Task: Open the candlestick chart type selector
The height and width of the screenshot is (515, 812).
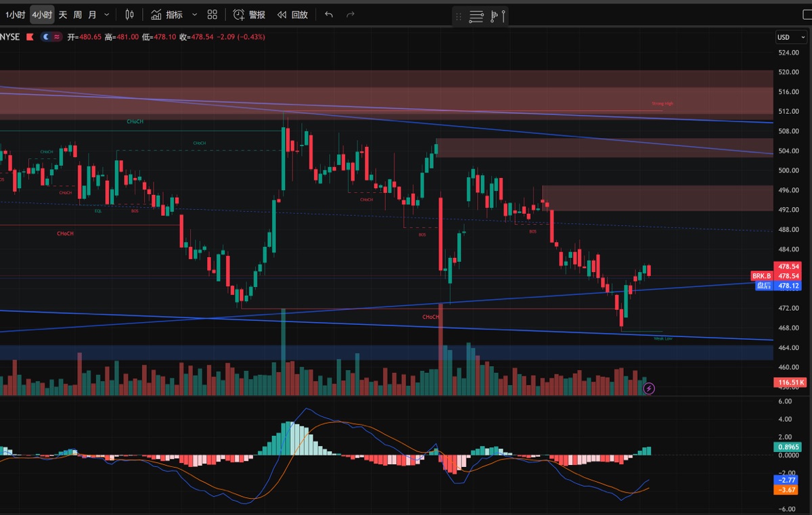Action: 130,14
